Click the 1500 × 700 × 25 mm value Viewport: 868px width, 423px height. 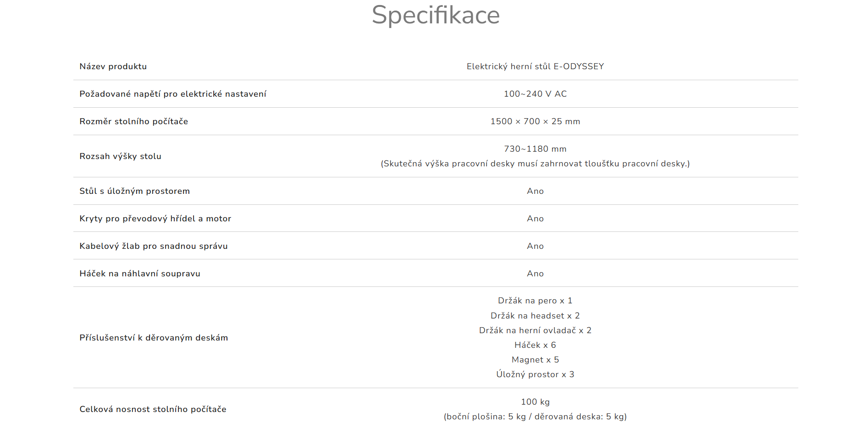[535, 121]
